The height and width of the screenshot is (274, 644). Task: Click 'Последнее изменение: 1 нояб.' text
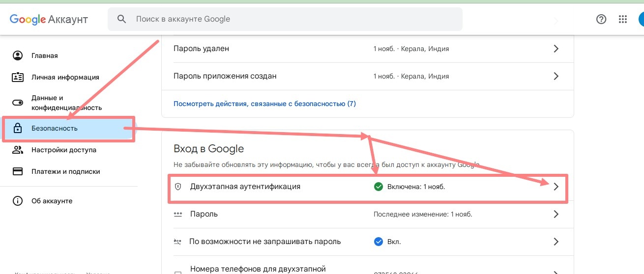tap(423, 214)
